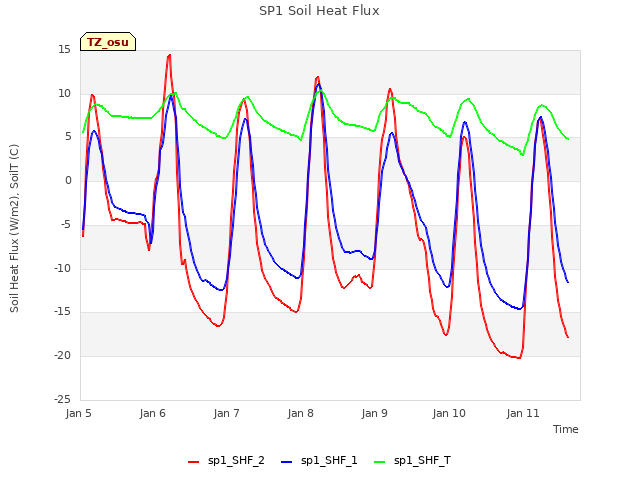
Task: Select the sp1_SHF_1 legend label
Action: (329, 461)
